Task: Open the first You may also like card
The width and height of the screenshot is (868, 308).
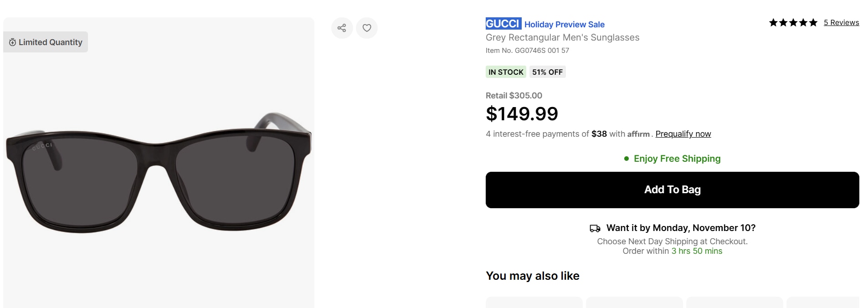Action: 534,303
